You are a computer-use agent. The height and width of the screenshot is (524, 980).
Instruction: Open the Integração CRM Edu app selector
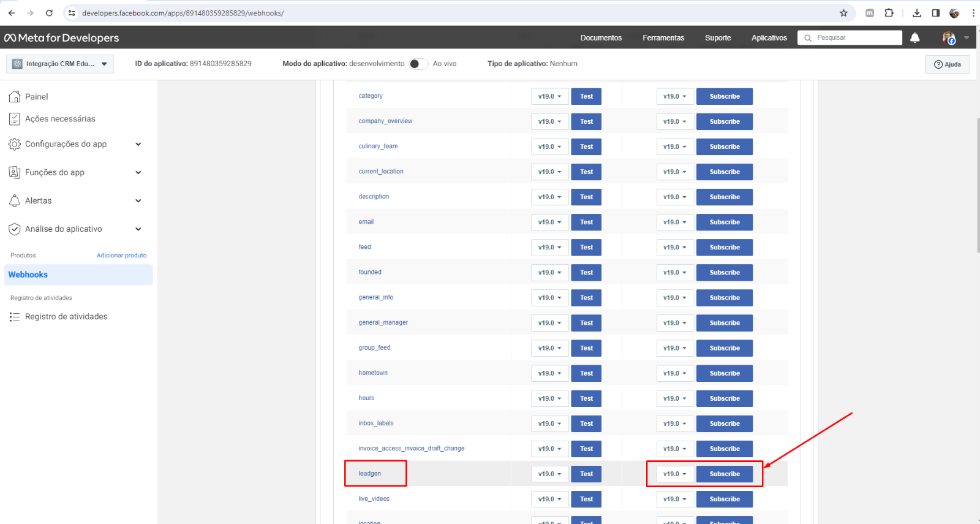[60, 64]
